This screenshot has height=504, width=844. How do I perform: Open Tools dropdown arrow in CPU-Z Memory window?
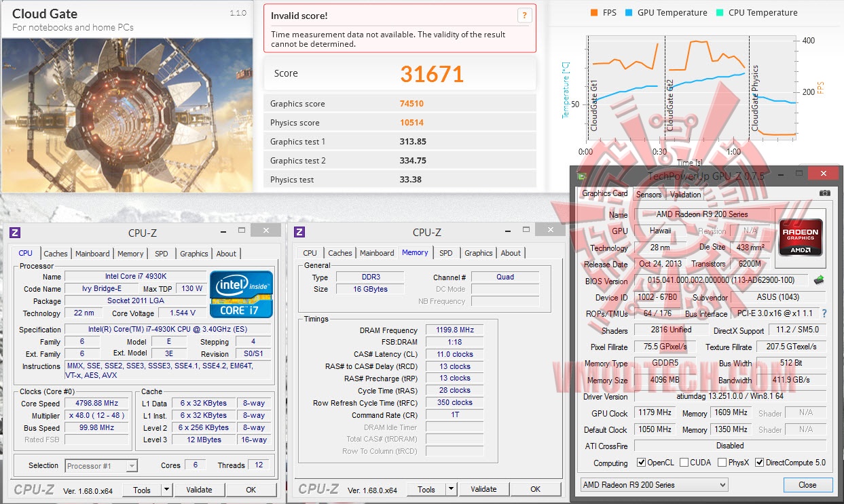click(x=451, y=489)
